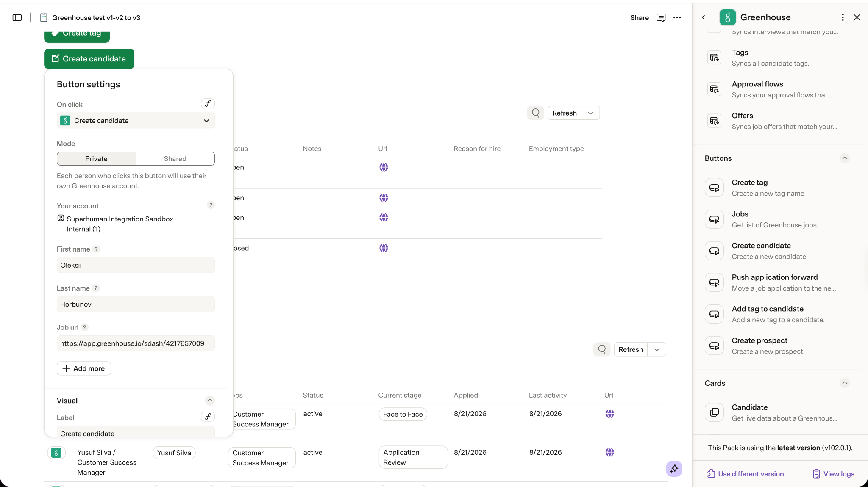Click the Superhuman Integration Sandbox account
The height and width of the screenshot is (487, 868).
click(120, 224)
